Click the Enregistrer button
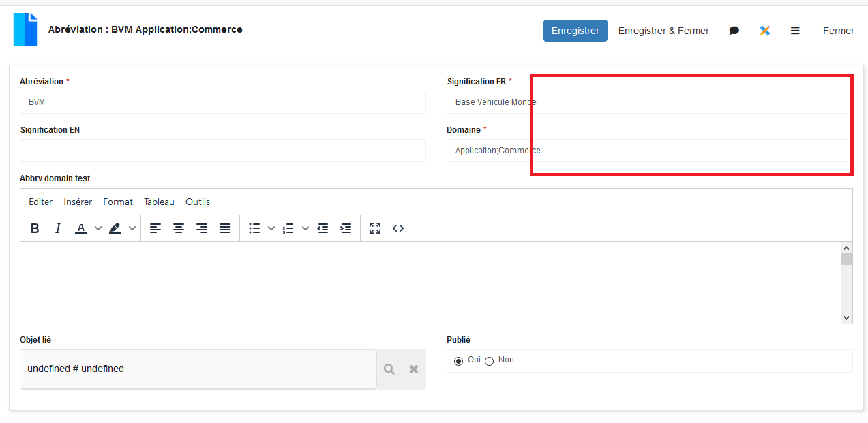This screenshot has height=423, width=868. tap(575, 31)
